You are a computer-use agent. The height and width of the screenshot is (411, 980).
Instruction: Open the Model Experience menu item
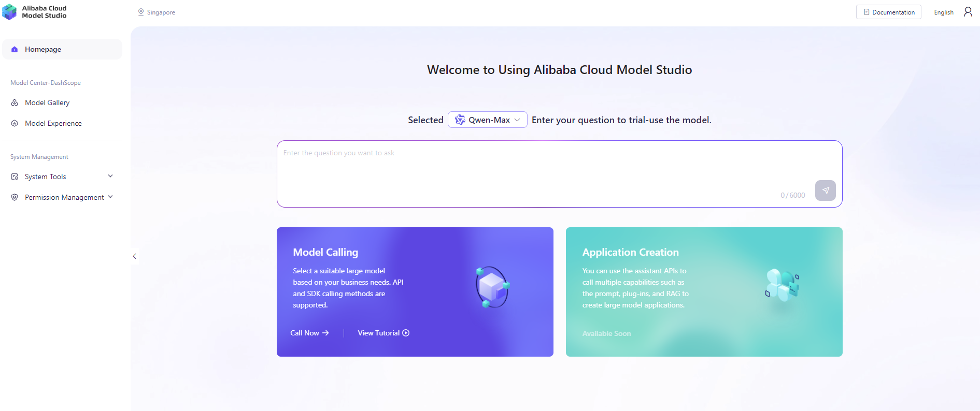(x=62, y=123)
